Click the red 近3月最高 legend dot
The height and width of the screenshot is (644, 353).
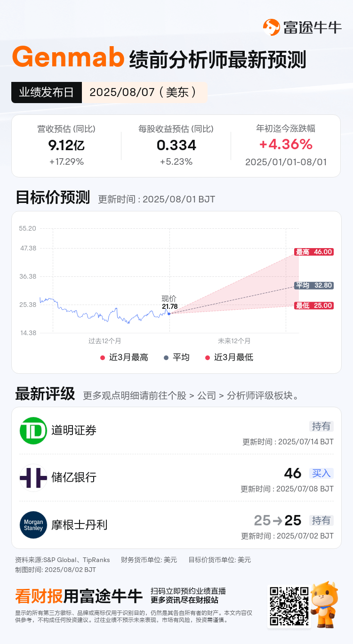click(x=103, y=358)
